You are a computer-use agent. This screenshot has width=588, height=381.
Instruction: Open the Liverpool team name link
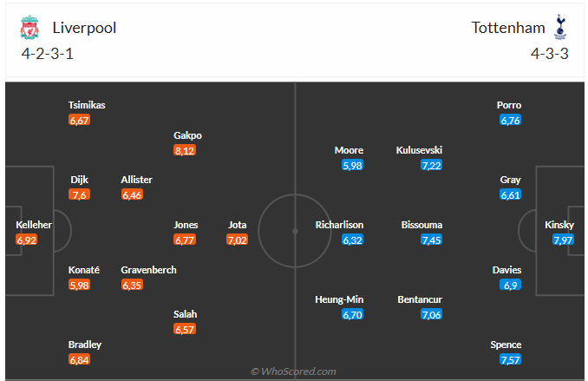click(84, 28)
